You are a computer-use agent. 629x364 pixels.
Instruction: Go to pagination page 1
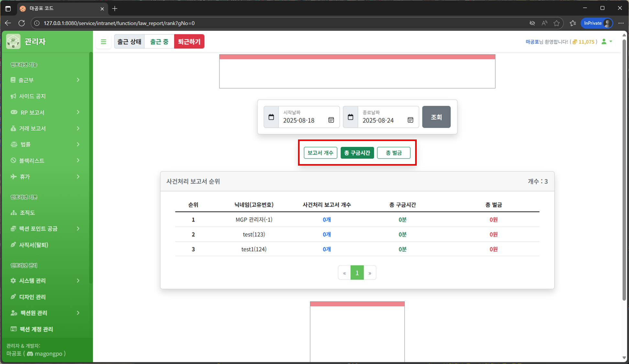(x=357, y=273)
